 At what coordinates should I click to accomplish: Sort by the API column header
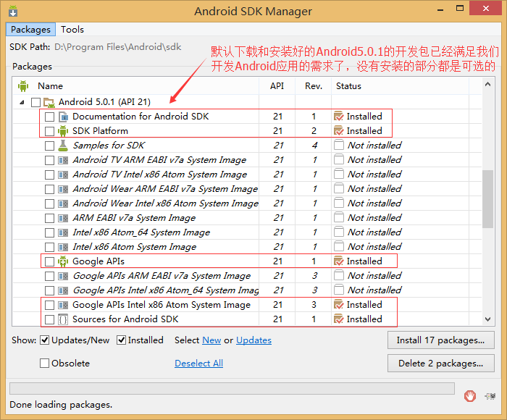[x=277, y=86]
